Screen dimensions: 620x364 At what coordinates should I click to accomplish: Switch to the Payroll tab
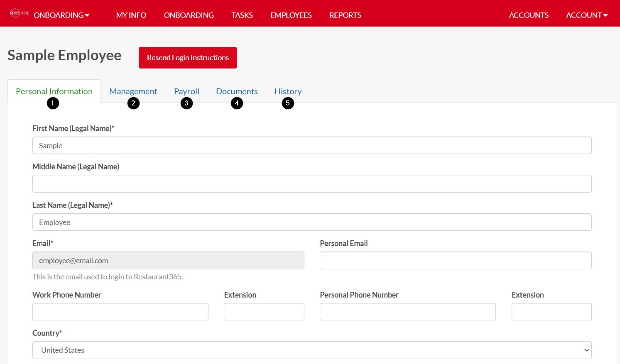coord(186,91)
